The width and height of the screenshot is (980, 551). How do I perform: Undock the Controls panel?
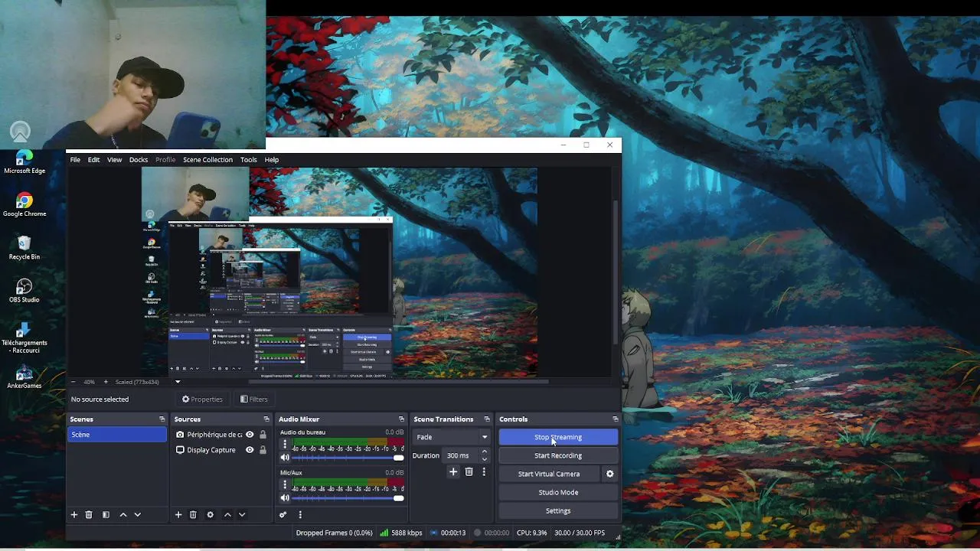[615, 419]
